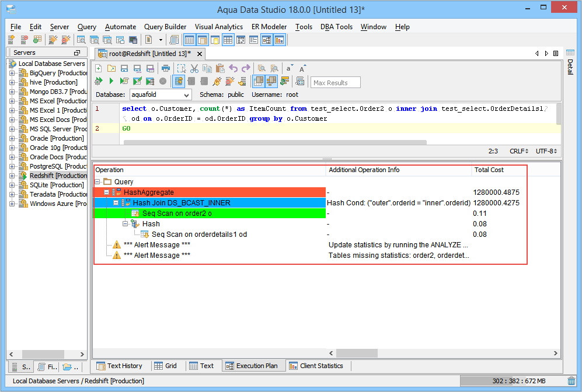The width and height of the screenshot is (582, 392).
Task: Click the Cut scissors icon
Action: (194, 68)
